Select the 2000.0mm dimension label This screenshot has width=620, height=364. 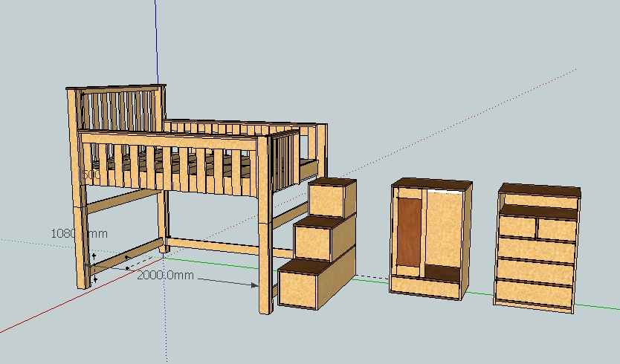tap(165, 275)
